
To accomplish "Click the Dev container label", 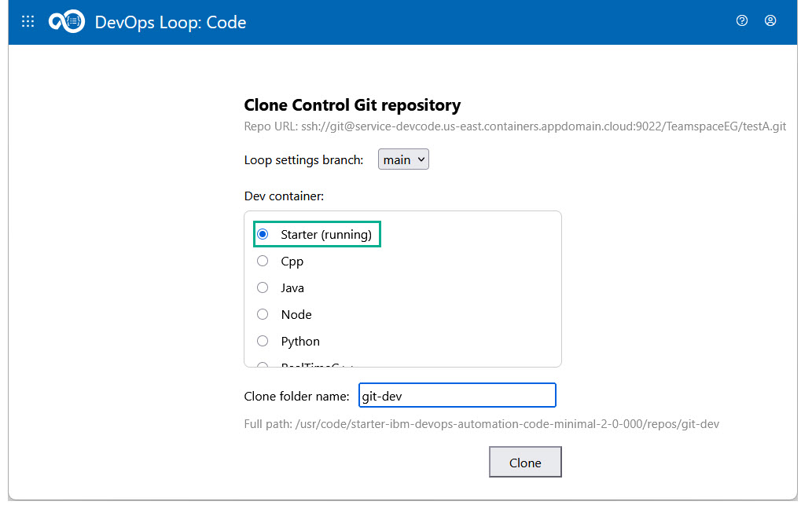I will [284, 195].
